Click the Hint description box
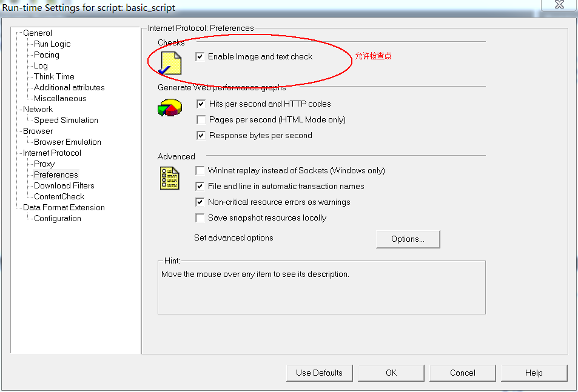Screen dimensions: 578x392 coord(321,287)
